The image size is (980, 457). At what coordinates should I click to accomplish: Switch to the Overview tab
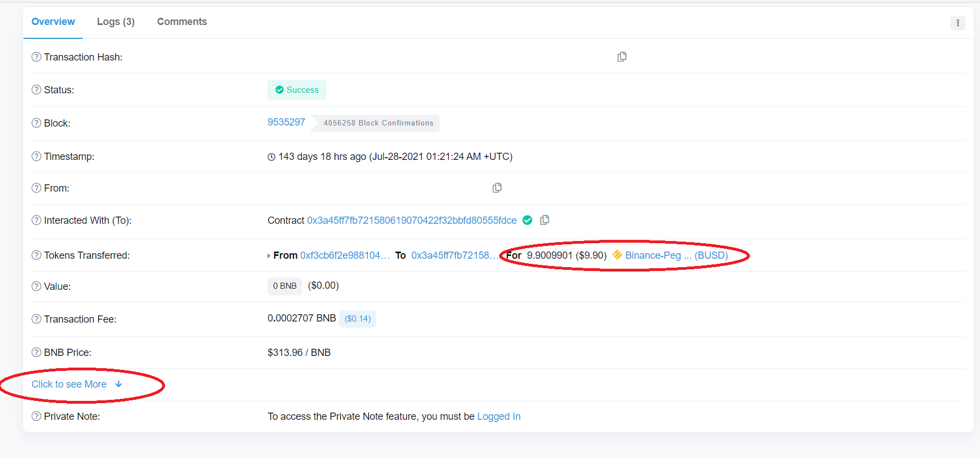(53, 22)
